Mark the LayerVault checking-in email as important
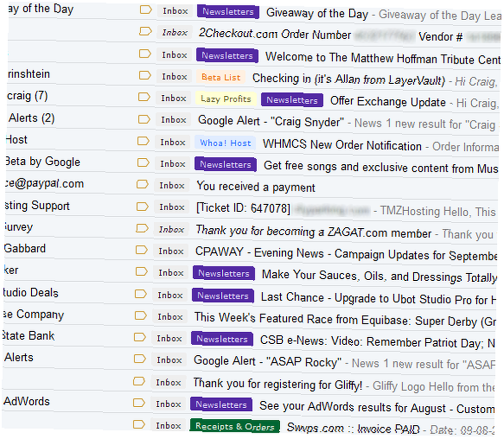The image size is (504, 439). tap(145, 75)
